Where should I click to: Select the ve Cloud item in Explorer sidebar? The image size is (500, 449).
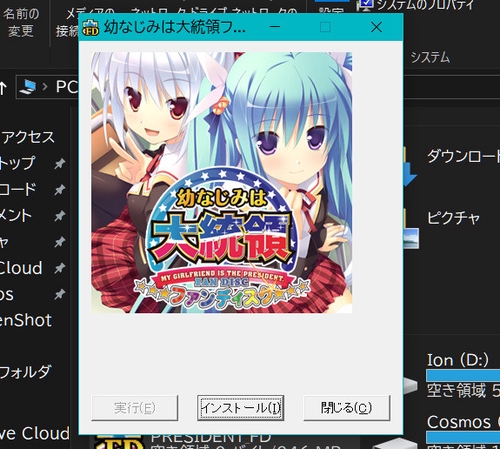pos(35,433)
